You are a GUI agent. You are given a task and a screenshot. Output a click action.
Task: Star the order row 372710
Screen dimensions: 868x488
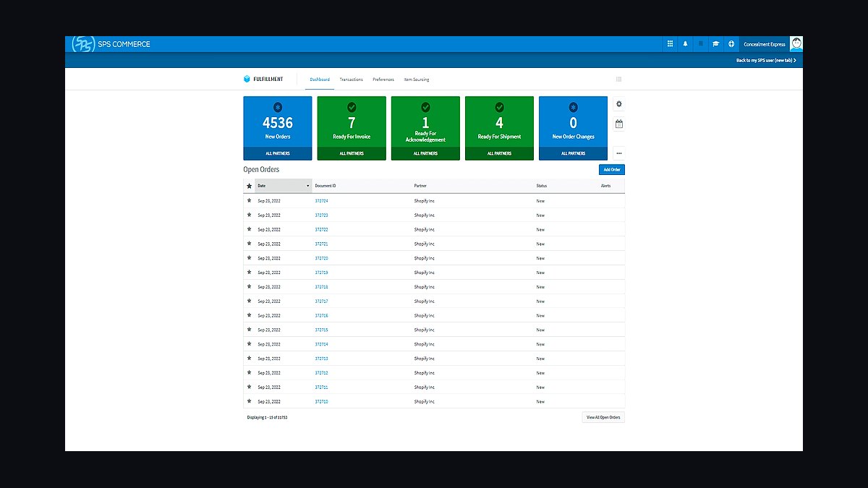[250, 401]
